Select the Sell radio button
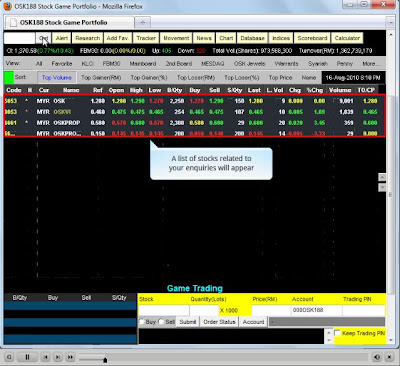 click(x=161, y=322)
